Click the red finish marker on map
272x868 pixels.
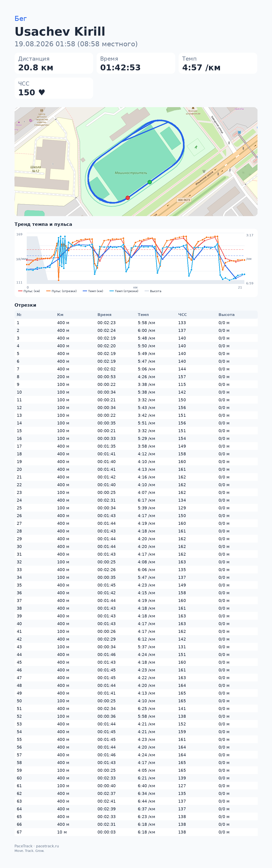[x=128, y=198]
